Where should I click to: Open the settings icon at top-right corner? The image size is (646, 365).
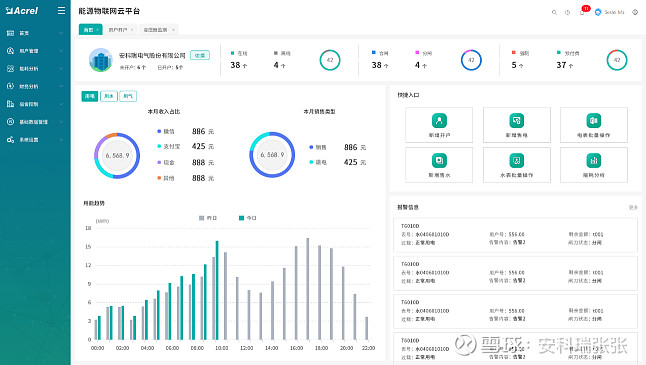[635, 12]
